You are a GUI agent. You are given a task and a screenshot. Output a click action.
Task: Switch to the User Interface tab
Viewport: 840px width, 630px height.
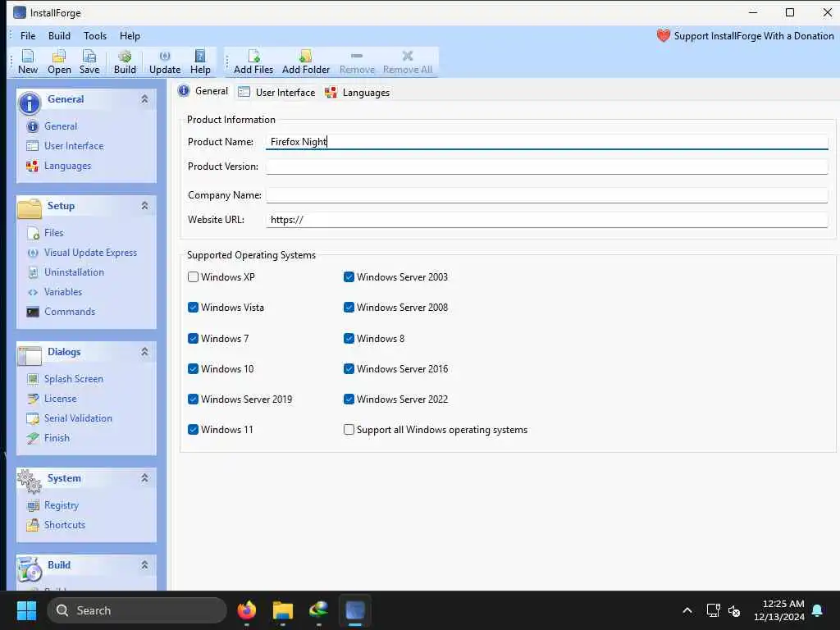click(x=277, y=92)
